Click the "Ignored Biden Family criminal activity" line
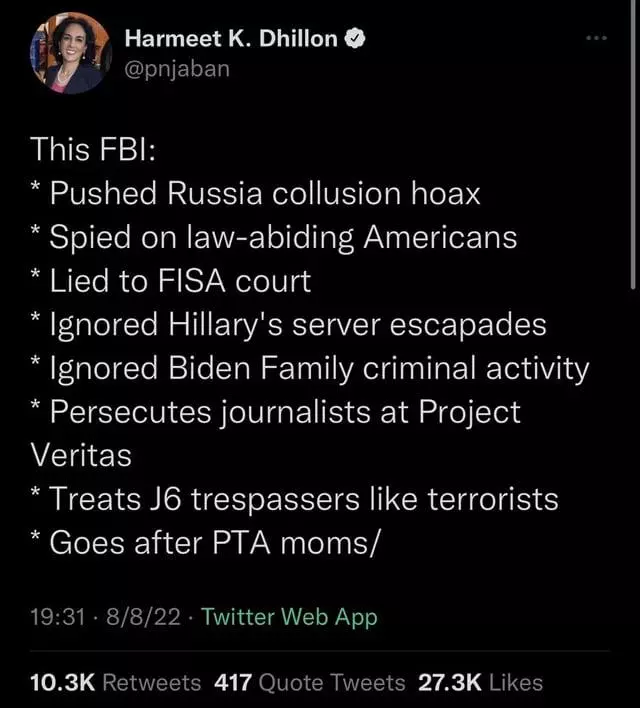The image size is (640, 708). click(310, 368)
